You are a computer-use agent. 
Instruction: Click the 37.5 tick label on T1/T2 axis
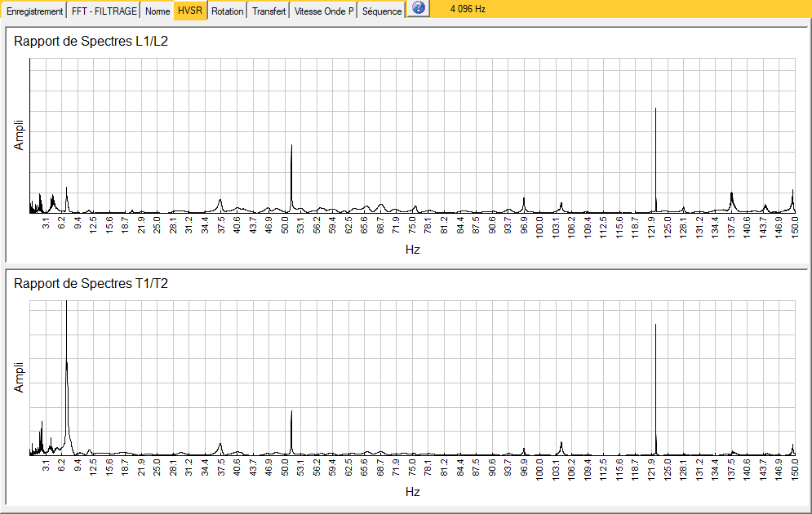click(222, 467)
